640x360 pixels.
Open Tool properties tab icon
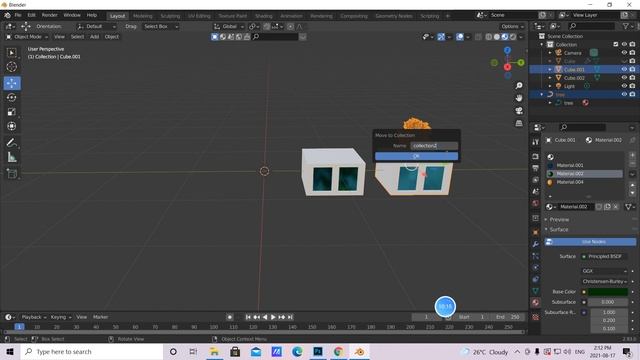point(536,142)
